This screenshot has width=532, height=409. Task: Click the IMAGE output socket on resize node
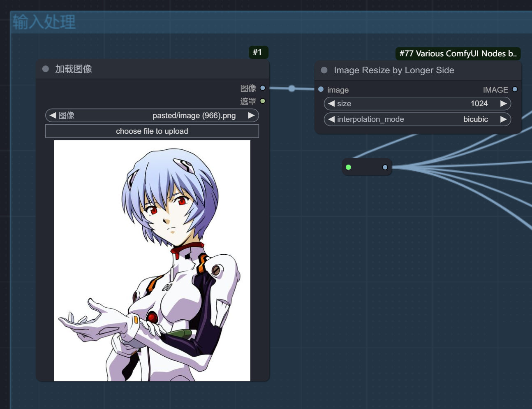pos(515,89)
